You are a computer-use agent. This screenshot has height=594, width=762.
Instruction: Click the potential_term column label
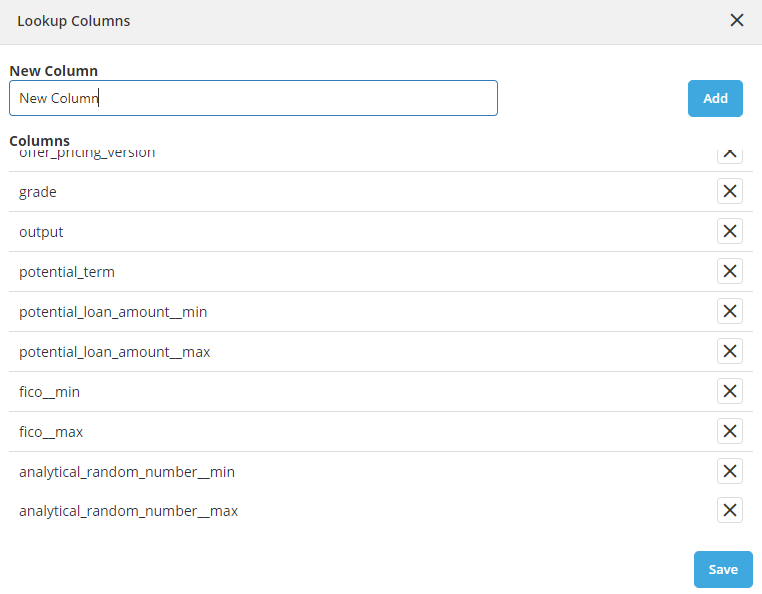[x=66, y=272]
